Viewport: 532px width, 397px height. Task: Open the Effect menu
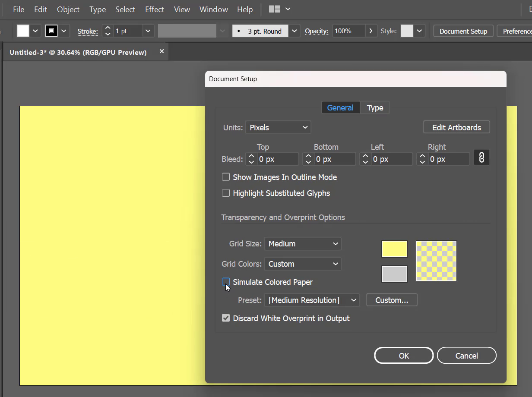(154, 9)
